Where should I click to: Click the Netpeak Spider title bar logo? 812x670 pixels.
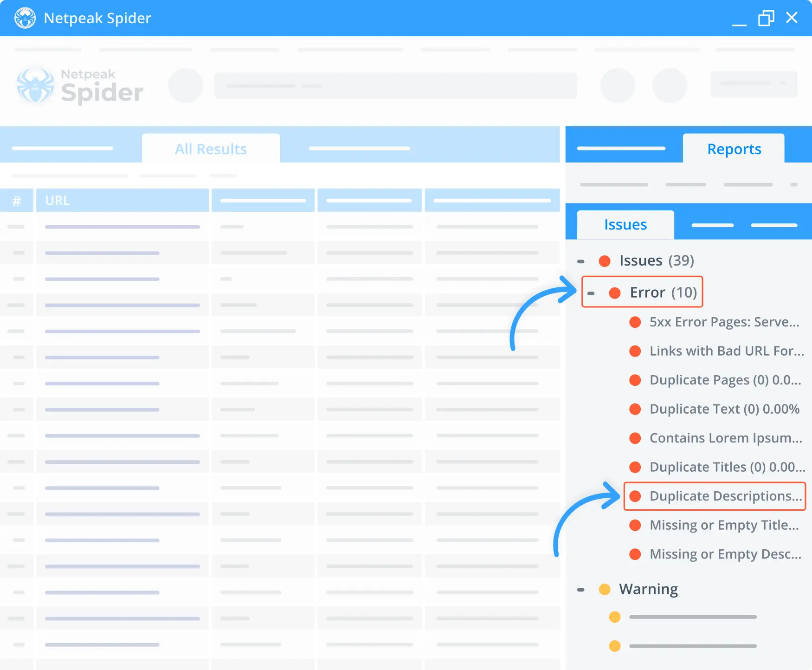pyautogui.click(x=25, y=18)
